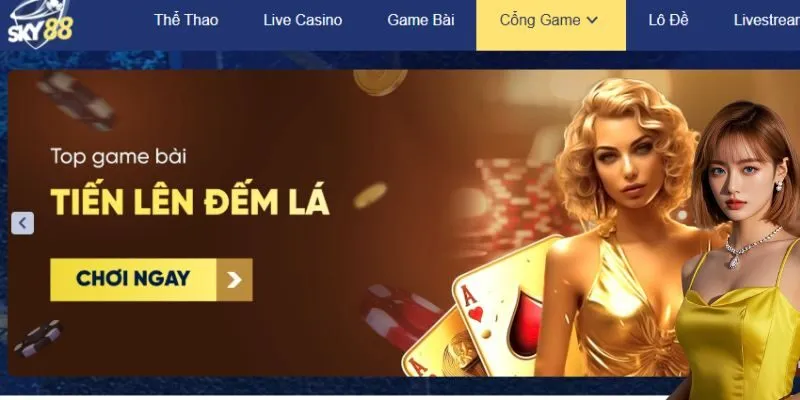Click the dark poker chip at banner bottom-left
The image size is (800, 400).
pos(39,338)
